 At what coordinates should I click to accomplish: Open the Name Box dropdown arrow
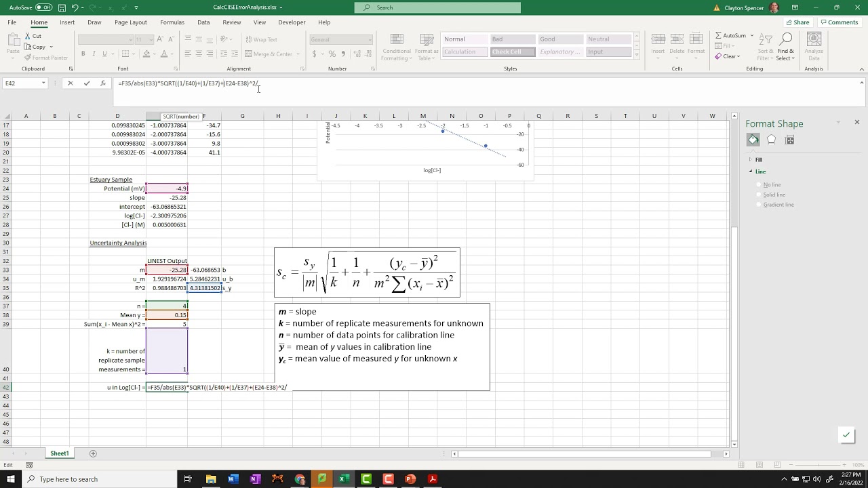43,83
